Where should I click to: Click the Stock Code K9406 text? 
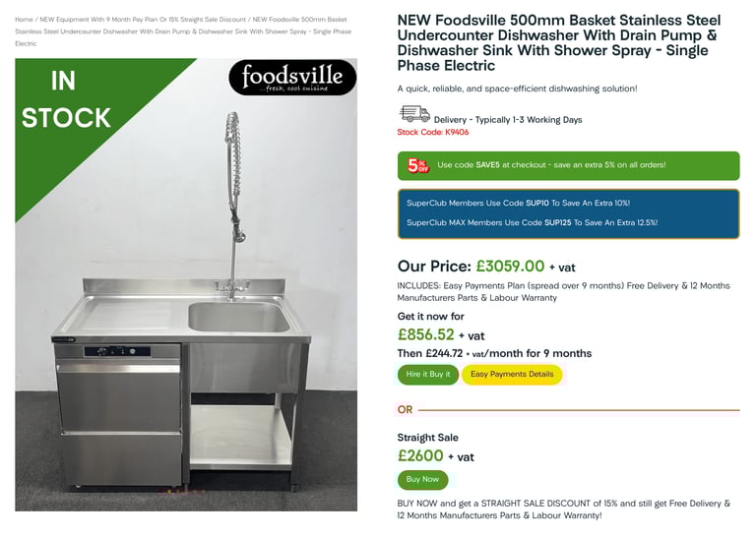pos(433,132)
